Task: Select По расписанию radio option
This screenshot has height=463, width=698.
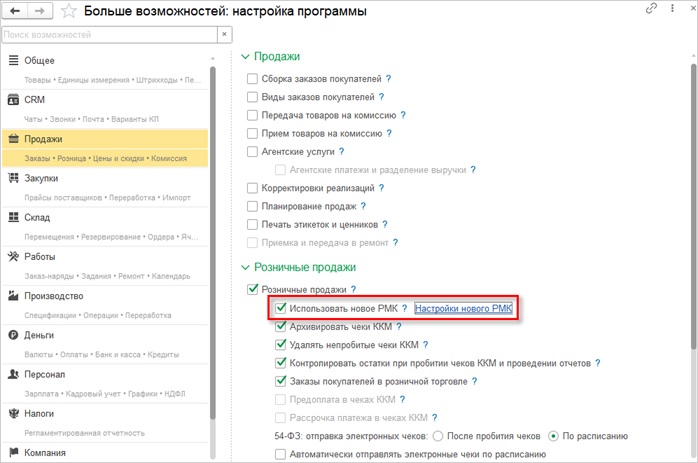Action: (553, 436)
